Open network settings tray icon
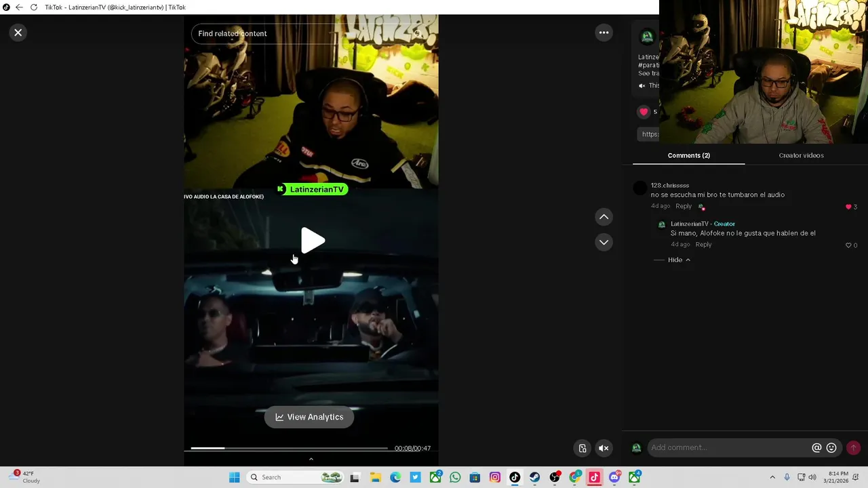The image size is (868, 488). click(801, 477)
